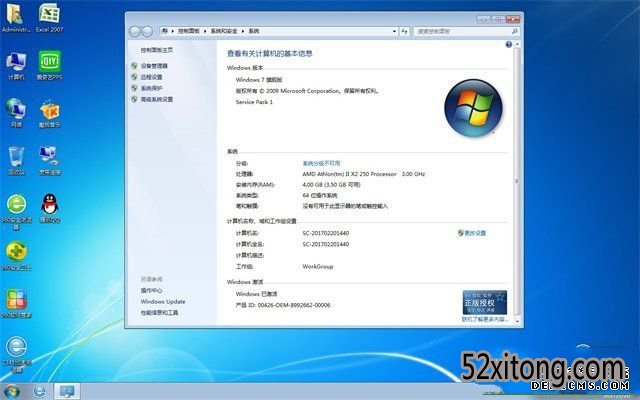The height and width of the screenshot is (400, 640).
Task: Open the 网络 (Network) desktop icon
Action: click(x=16, y=113)
